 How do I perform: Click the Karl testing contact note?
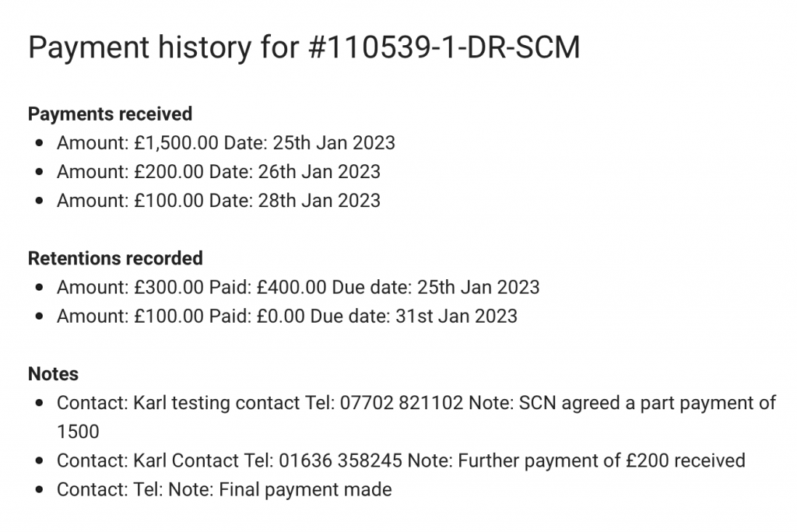[x=416, y=403]
